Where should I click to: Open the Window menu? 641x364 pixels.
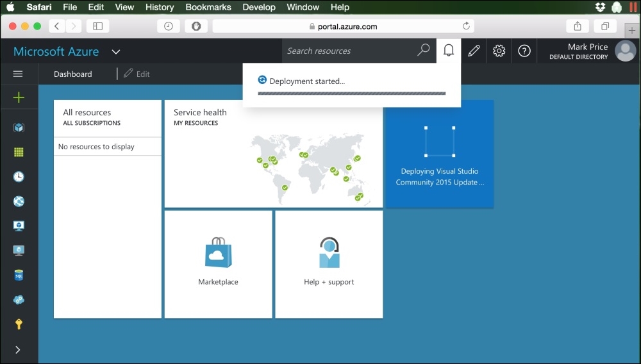tap(303, 7)
